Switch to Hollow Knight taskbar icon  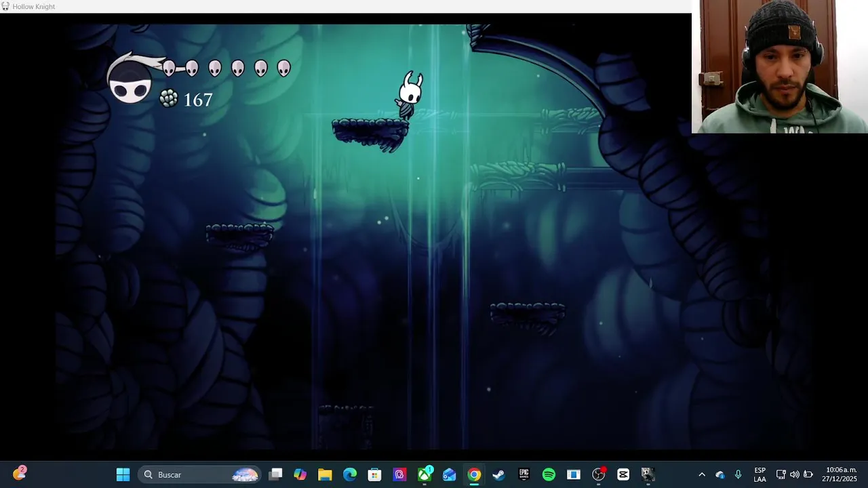pos(648,474)
